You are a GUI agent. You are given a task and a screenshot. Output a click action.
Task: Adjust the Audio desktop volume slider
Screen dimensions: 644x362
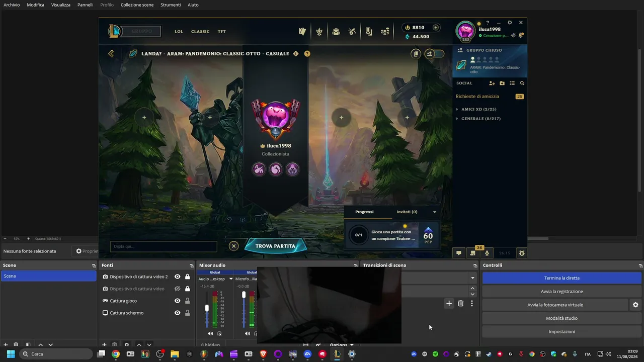pos(207,308)
